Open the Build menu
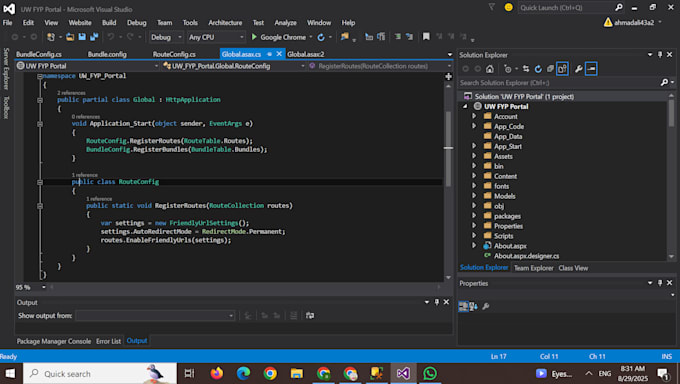 point(109,23)
